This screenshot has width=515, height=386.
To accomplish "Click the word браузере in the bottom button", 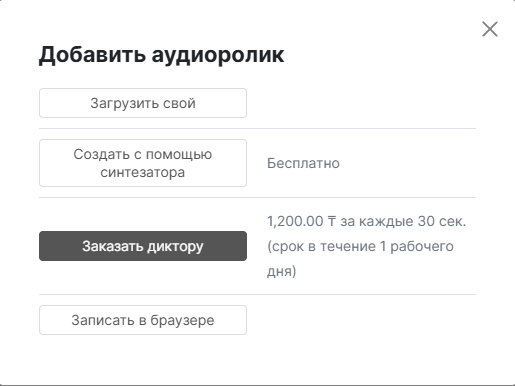I will pyautogui.click(x=182, y=320).
